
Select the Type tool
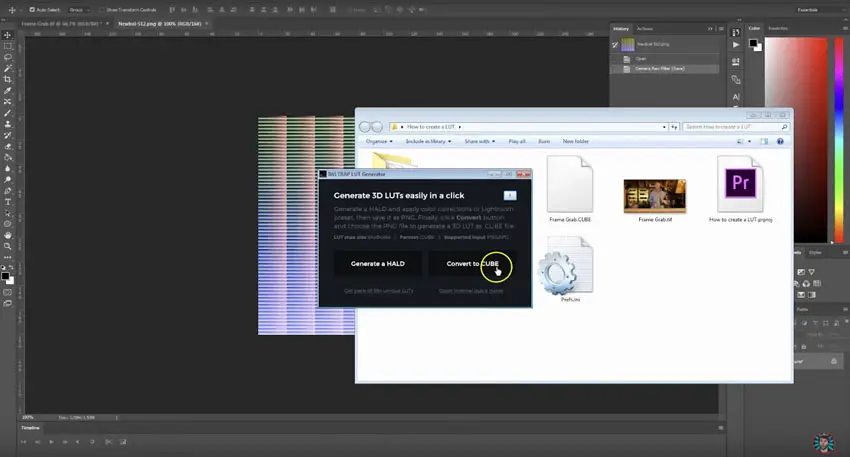pyautogui.click(x=8, y=202)
